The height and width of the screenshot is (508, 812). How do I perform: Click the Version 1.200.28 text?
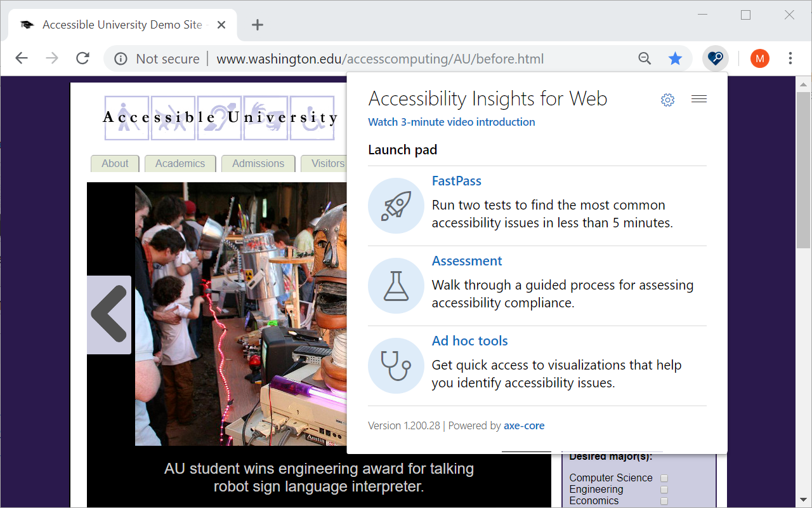pos(404,425)
